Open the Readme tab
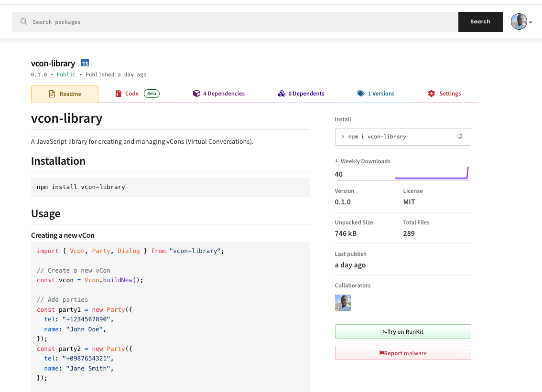 coord(65,94)
